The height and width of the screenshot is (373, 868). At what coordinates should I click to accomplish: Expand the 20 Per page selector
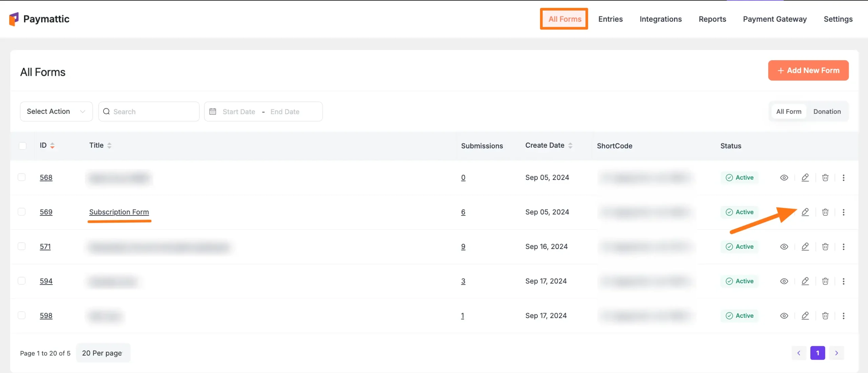point(103,353)
